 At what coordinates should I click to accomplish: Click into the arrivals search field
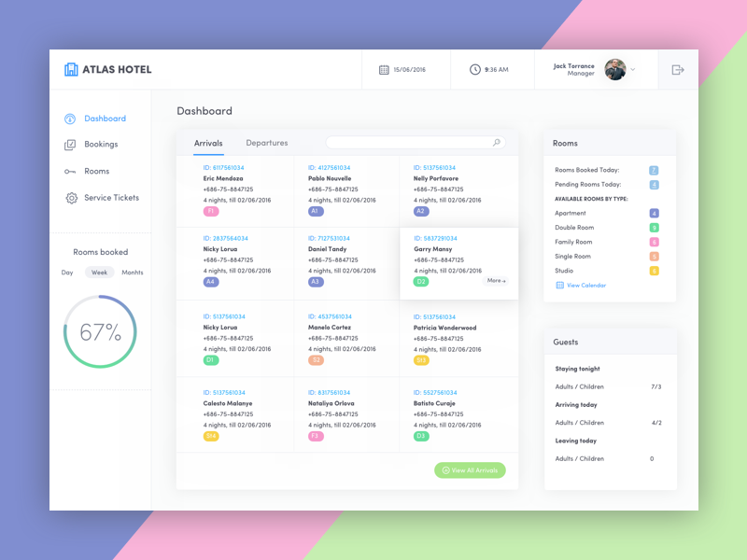(x=409, y=143)
